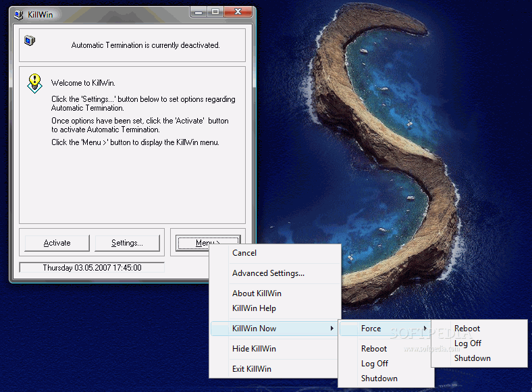Click the 'Welcome to KillWin.' text

tap(83, 83)
